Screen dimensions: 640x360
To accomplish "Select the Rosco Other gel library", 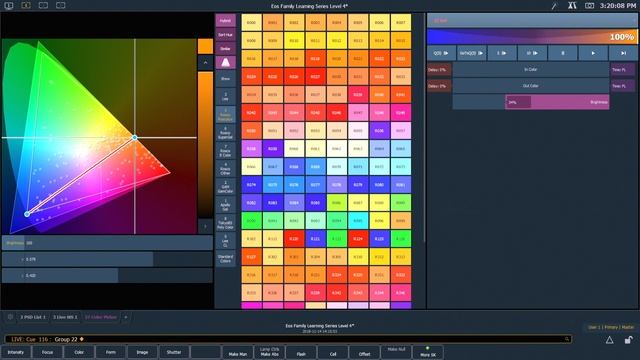I will (x=225, y=169).
